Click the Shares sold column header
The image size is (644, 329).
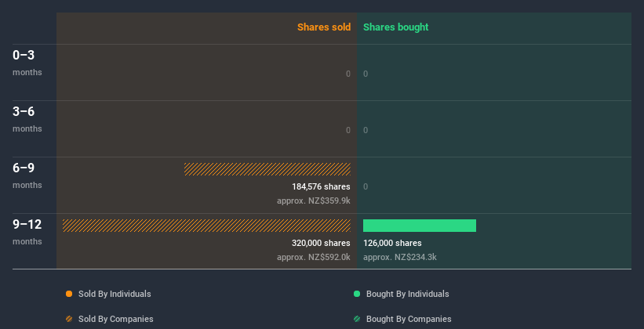point(324,27)
